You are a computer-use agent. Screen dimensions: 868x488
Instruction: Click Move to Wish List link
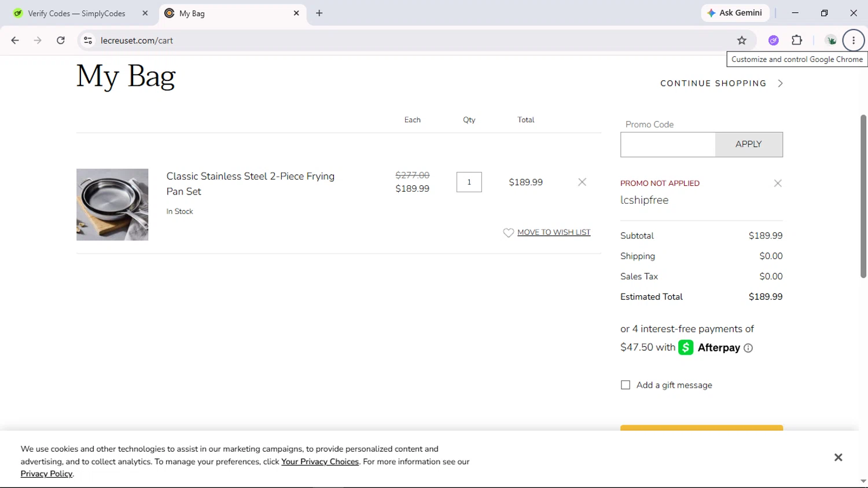tap(554, 232)
